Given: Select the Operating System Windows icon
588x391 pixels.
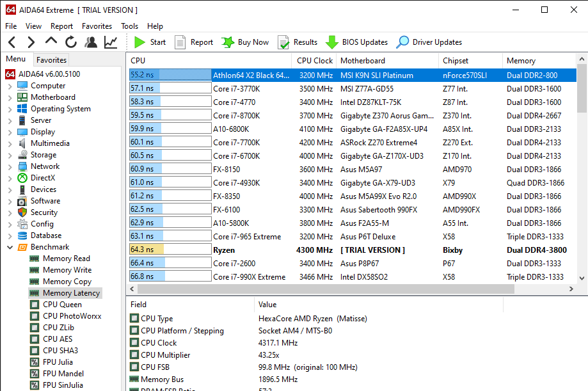Looking at the screenshot, I should [22, 109].
